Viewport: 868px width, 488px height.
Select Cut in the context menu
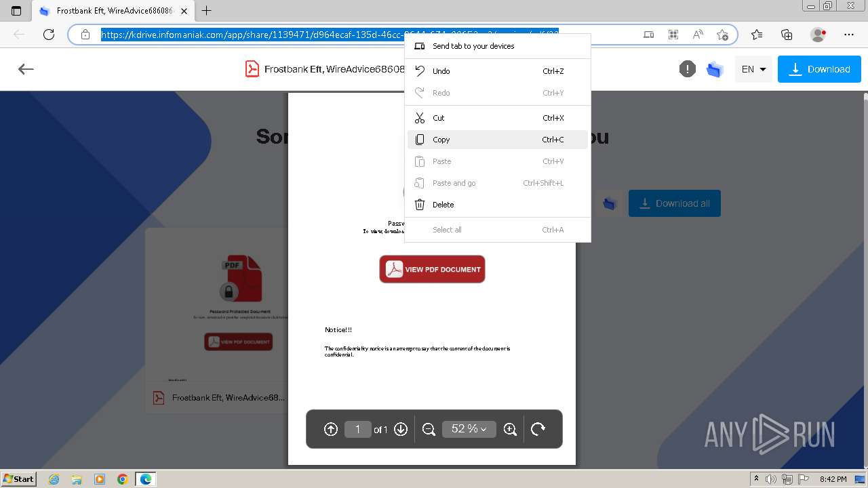pos(497,118)
